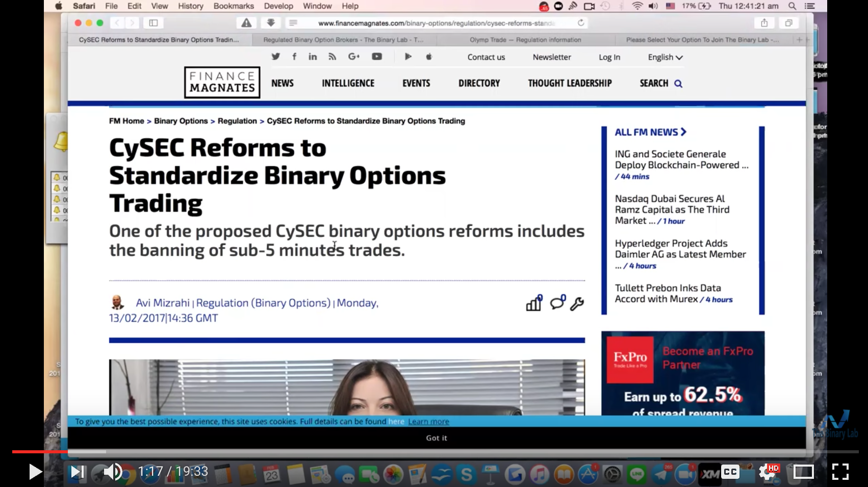Open the Facebook social icon
This screenshot has width=868, height=487.
coord(294,57)
